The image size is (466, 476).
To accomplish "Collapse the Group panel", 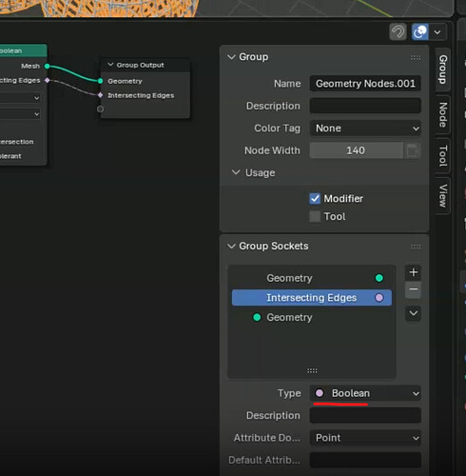I will [231, 57].
